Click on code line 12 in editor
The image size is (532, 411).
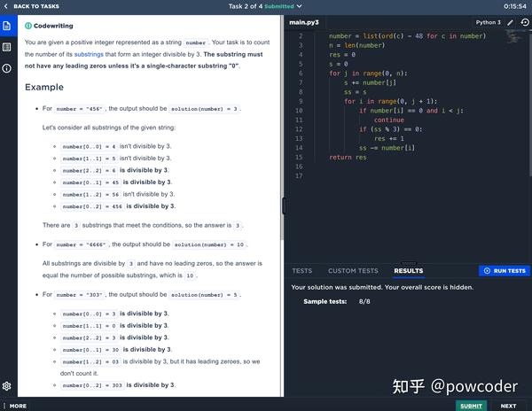(390, 129)
